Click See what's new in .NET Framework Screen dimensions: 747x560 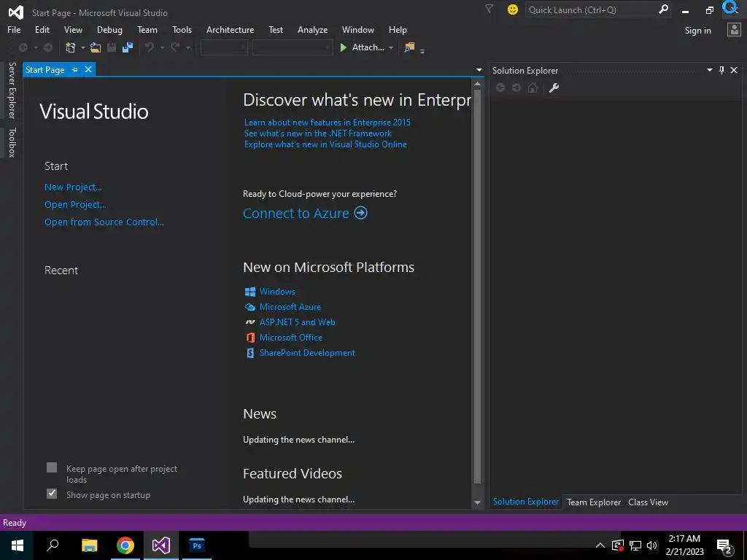(318, 133)
